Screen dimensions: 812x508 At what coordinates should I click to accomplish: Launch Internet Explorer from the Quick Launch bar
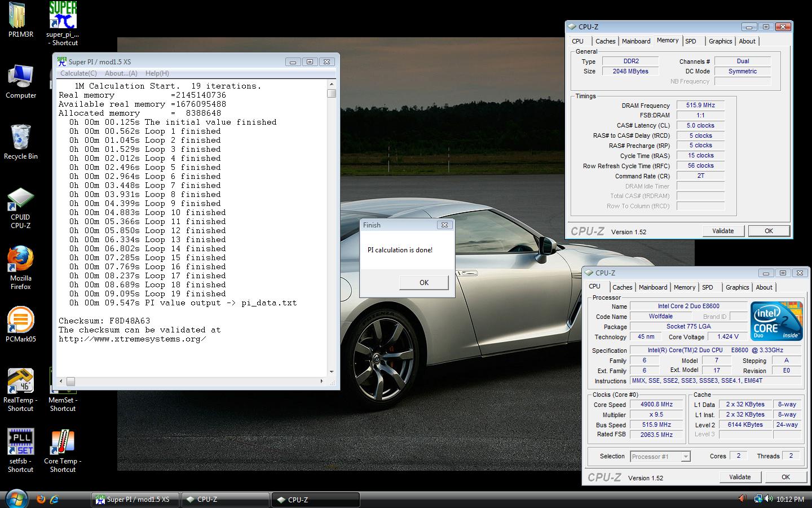pos(55,499)
